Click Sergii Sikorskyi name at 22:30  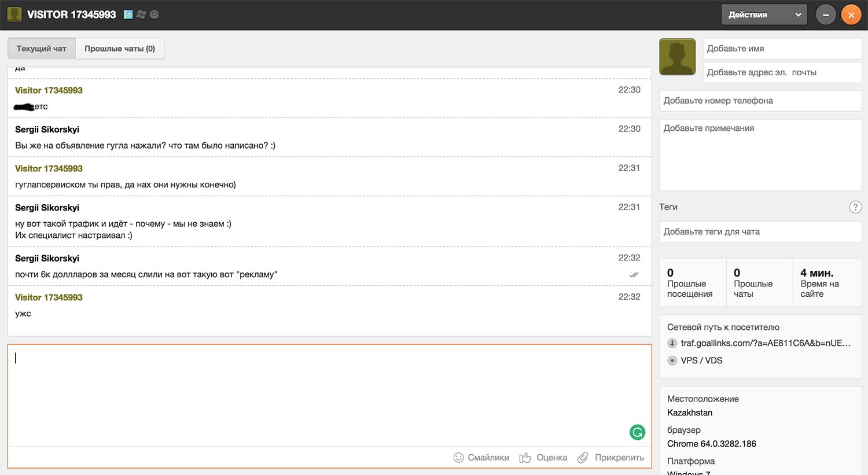pos(47,130)
